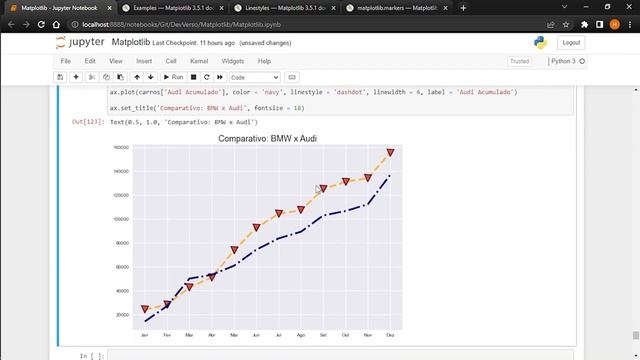Image resolution: width=640 pixels, height=360 pixels.
Task: Click the ax.set_title code line
Action: [x=207, y=108]
